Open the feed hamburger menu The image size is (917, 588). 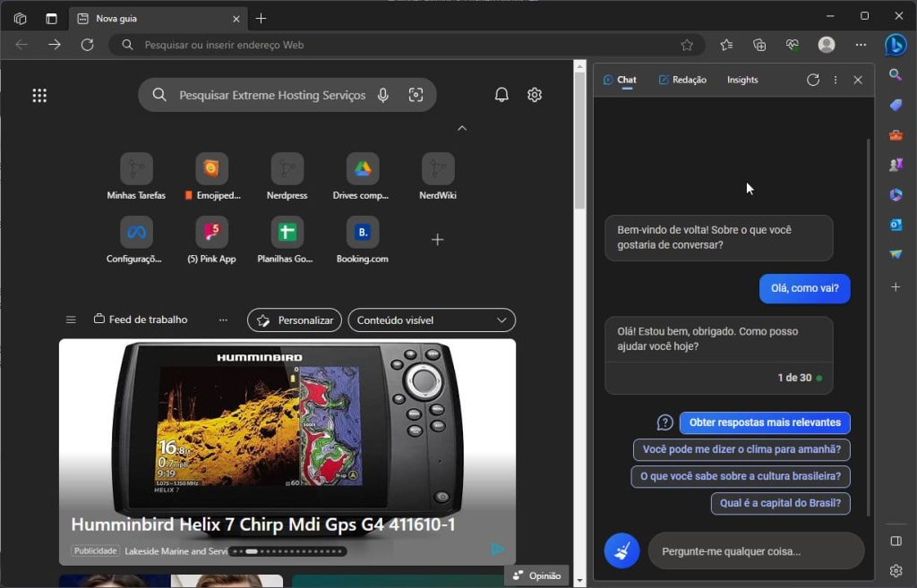[x=71, y=320]
